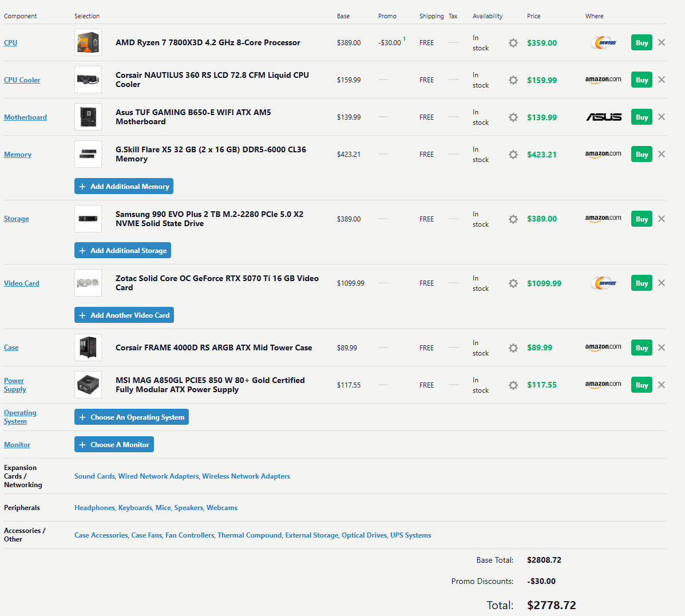This screenshot has width=685, height=616.
Task: Click the Amazon logo in the CPU Cooler row
Action: coord(603,80)
